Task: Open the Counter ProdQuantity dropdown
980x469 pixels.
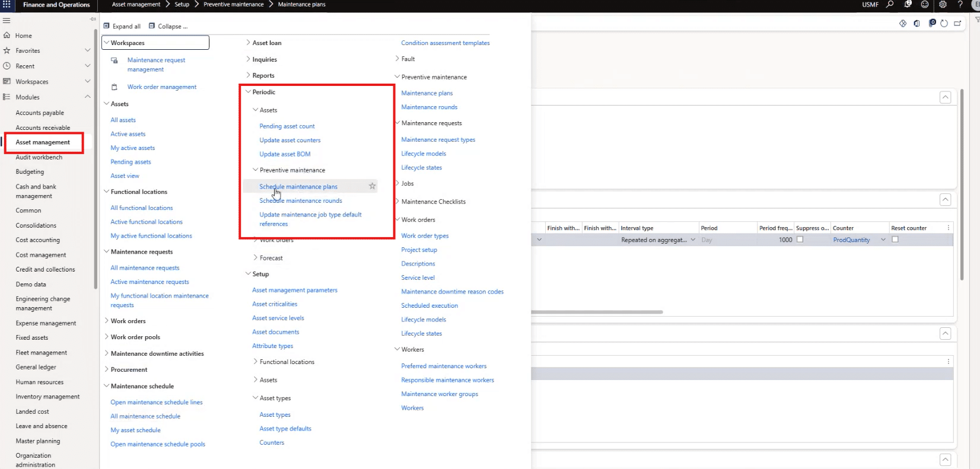Action: (x=883, y=240)
